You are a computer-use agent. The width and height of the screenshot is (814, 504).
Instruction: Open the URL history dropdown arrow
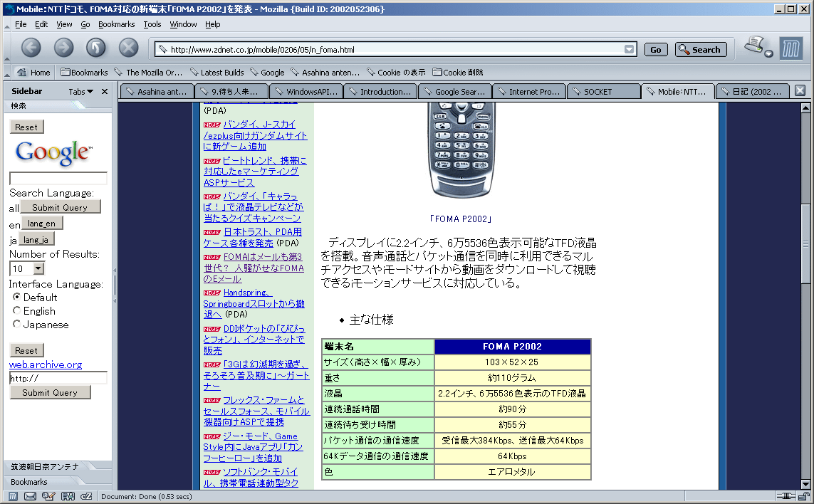tap(629, 49)
